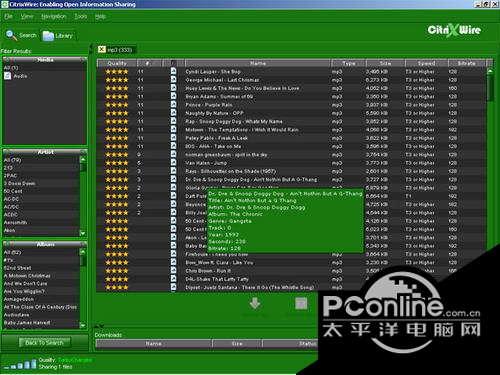This screenshot has width=500, height=375.
Task: Click file icon for Prince Purple Rain row
Action: tap(173, 105)
